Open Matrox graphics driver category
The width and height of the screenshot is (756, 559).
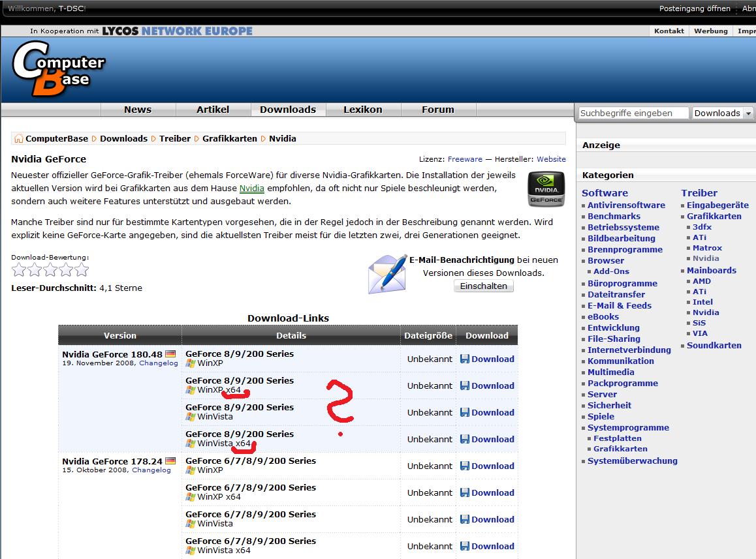(x=707, y=248)
